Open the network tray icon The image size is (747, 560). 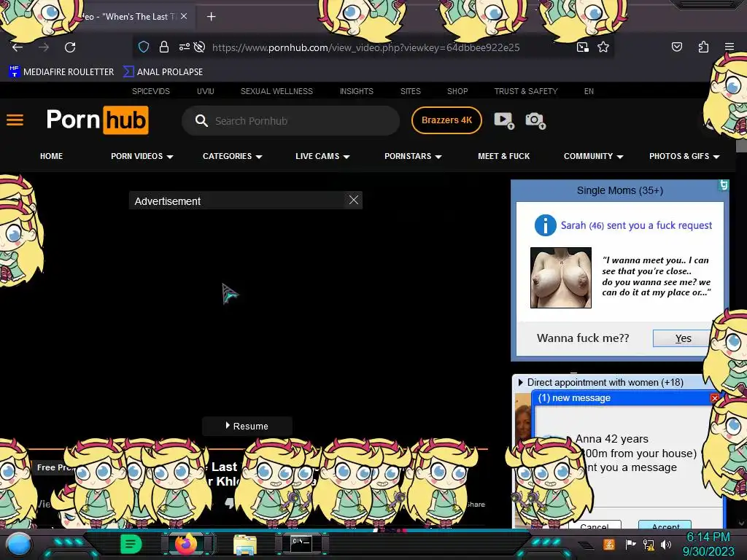tap(649, 544)
